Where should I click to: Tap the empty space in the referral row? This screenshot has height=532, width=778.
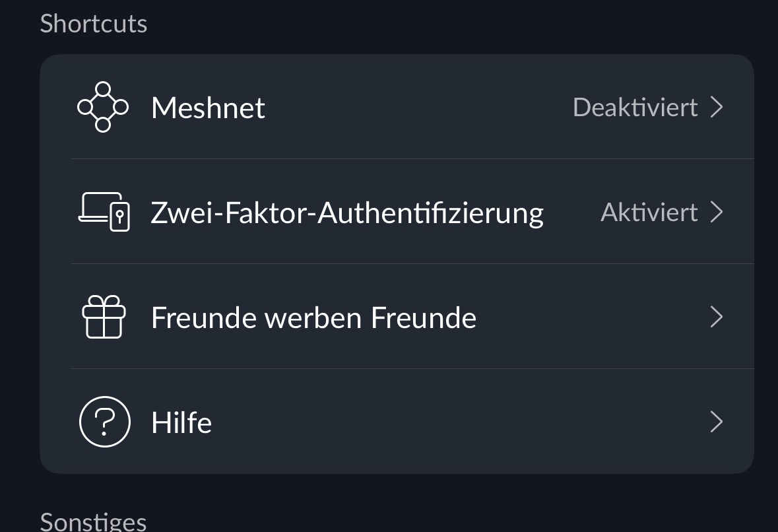(587, 317)
